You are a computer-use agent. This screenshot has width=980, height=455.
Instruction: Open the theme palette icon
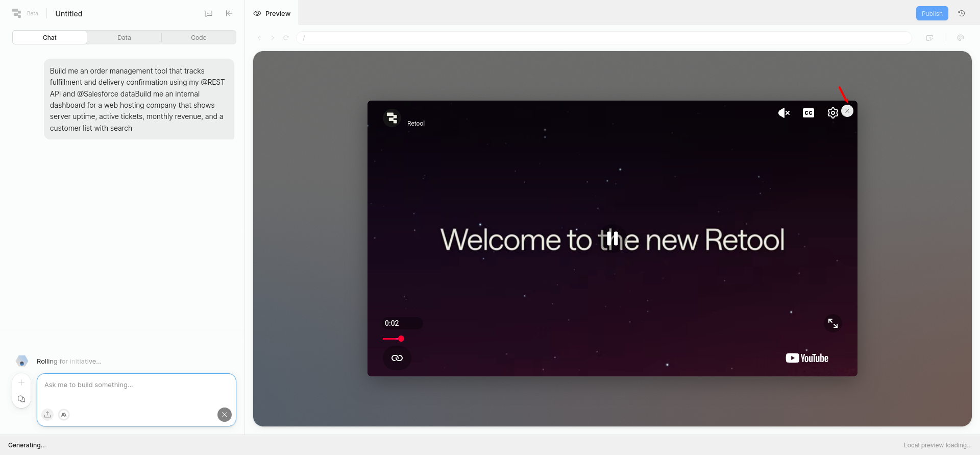[961, 38]
